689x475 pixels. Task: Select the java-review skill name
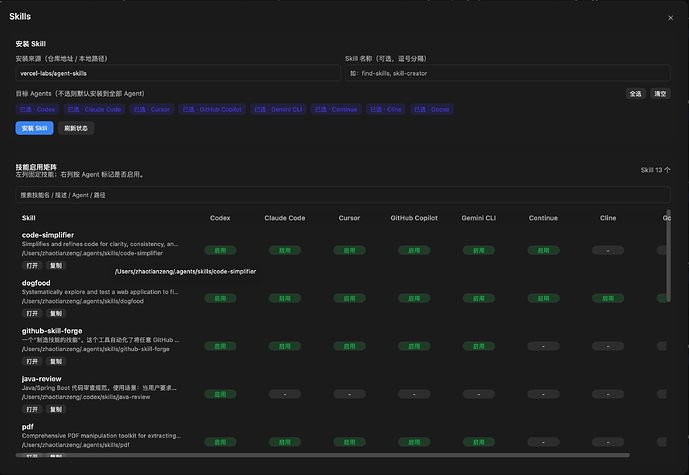point(42,379)
